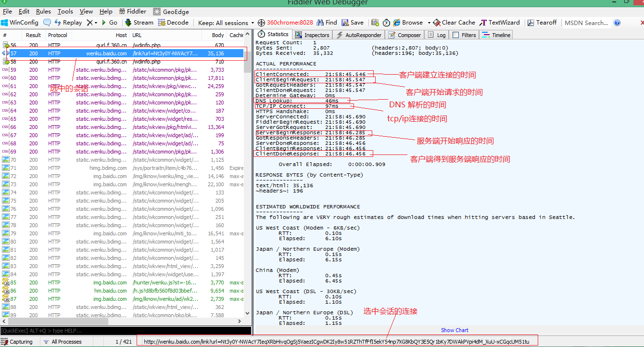Image resolution: width=644 pixels, height=347 pixels.
Task: Switch to the Inspectors tab
Action: [313, 35]
